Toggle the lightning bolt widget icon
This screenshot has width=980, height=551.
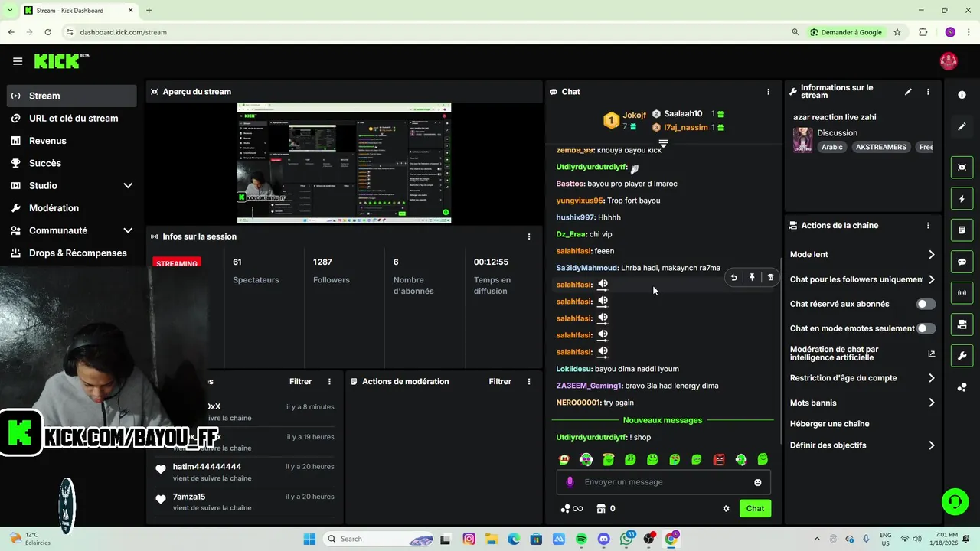(x=962, y=199)
